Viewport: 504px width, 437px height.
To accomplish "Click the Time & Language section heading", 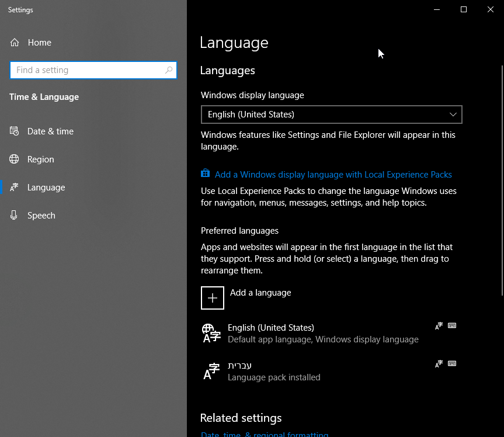I will 44,97.
